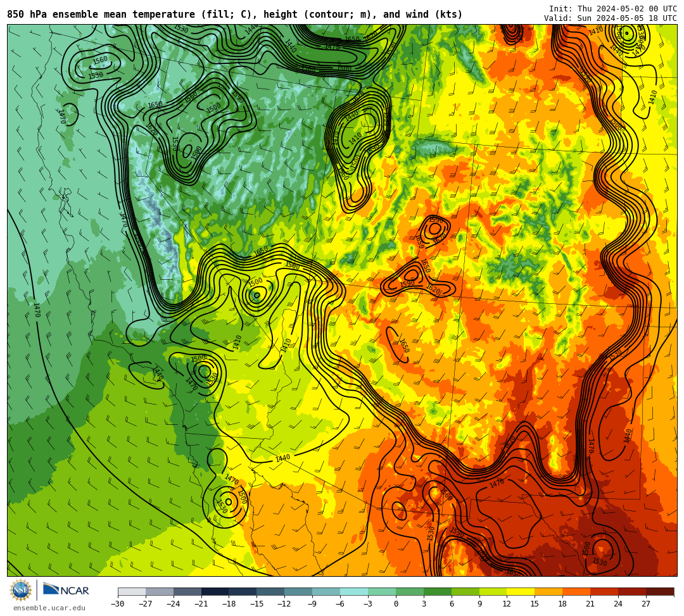Image resolution: width=684 pixels, height=616 pixels.
Task: Click the 6 colorbar tick label
Action: pos(452,604)
